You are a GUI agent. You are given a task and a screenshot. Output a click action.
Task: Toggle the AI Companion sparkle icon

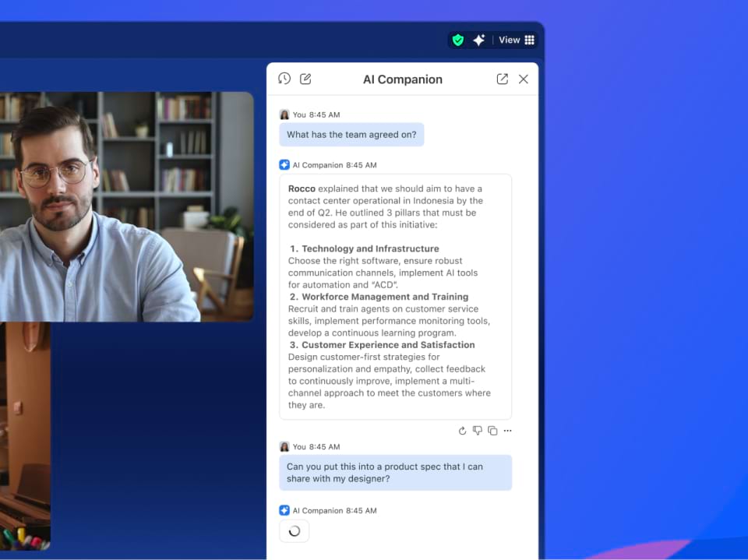479,40
